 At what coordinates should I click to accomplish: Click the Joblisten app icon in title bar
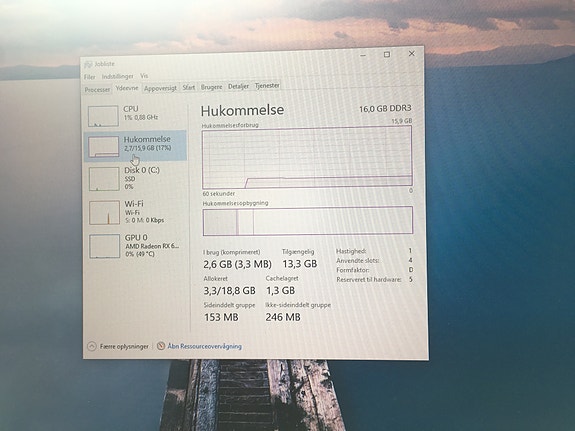point(88,65)
